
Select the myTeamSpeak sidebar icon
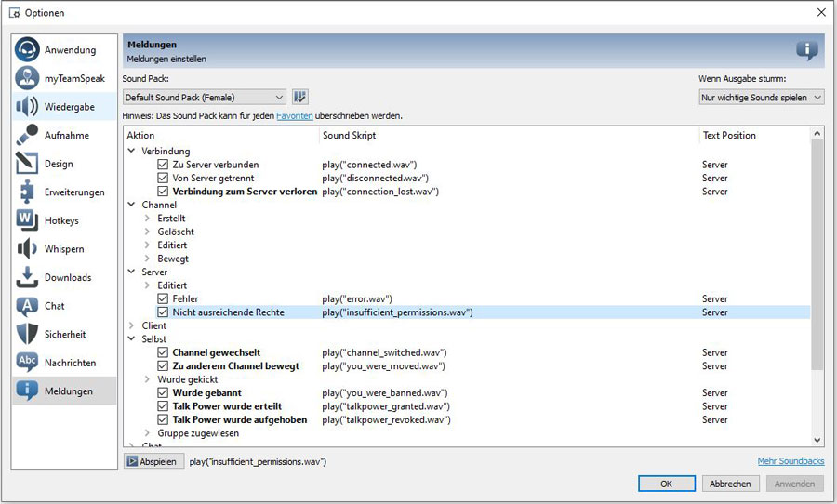[28, 78]
